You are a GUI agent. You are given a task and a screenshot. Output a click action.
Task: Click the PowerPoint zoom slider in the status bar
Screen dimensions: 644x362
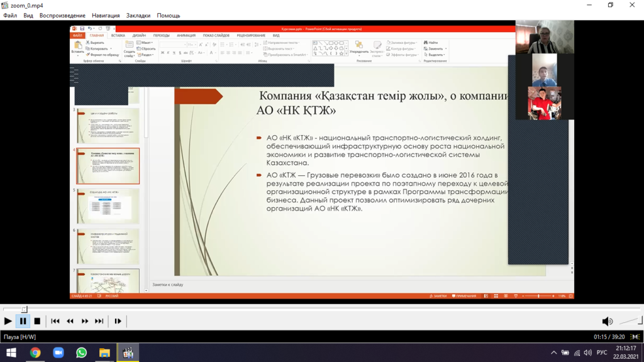click(x=538, y=296)
